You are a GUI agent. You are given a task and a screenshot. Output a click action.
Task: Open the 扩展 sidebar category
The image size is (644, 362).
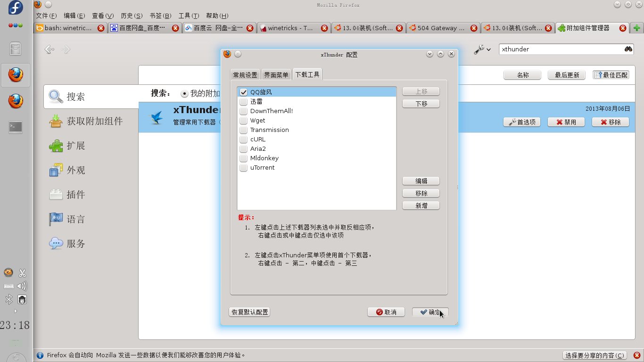(x=91, y=146)
